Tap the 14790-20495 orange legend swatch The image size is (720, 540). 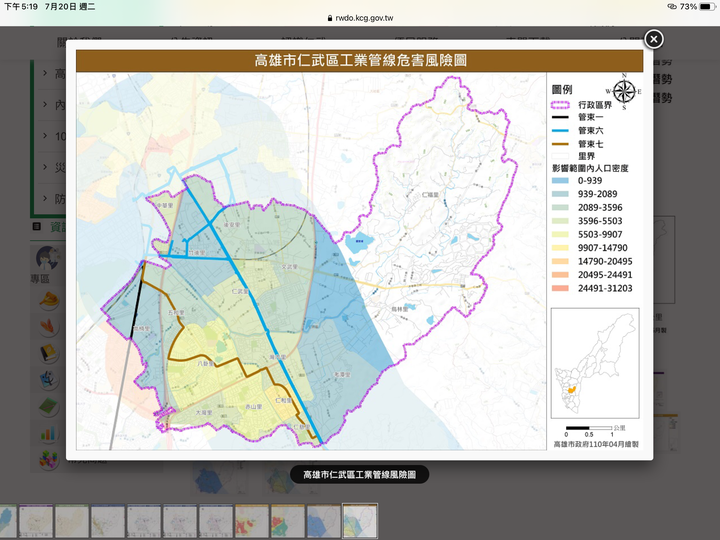(560, 261)
